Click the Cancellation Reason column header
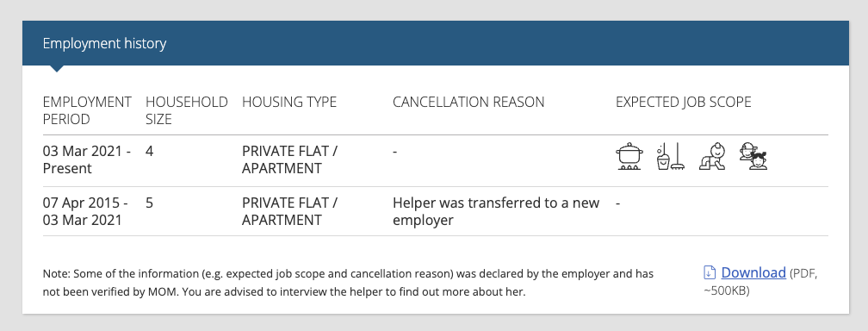Viewport: 868px width, 331px height. pyautogui.click(x=468, y=102)
